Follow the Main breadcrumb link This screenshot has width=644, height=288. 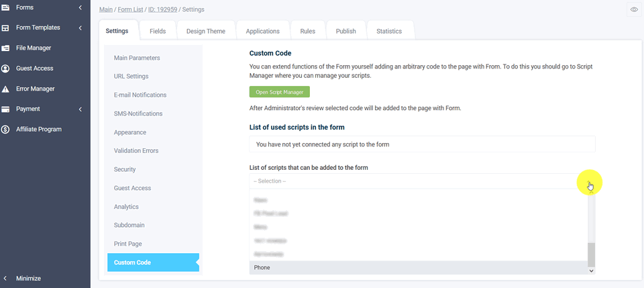click(x=106, y=9)
